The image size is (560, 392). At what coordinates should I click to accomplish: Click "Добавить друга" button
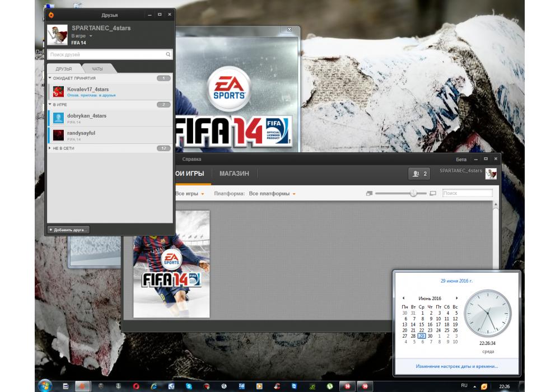[x=68, y=230]
